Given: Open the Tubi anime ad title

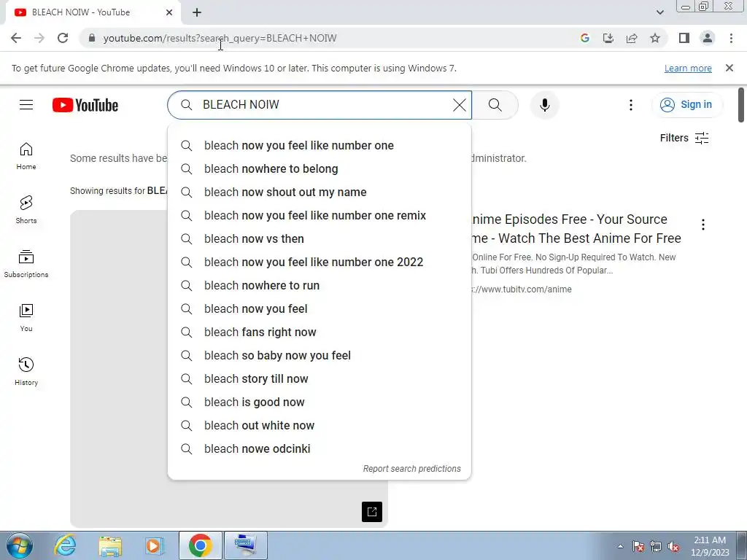Looking at the screenshot, I should (x=576, y=228).
